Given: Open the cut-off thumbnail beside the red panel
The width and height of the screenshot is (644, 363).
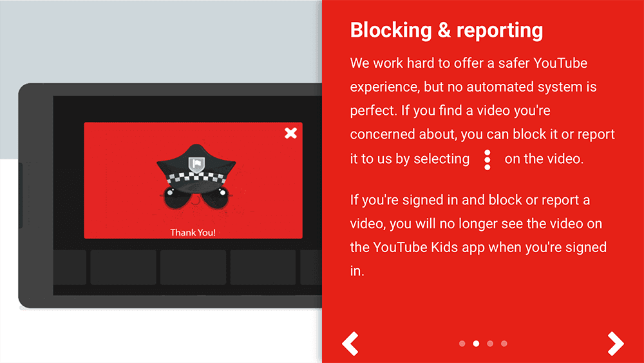Looking at the screenshot, I should pos(310,267).
